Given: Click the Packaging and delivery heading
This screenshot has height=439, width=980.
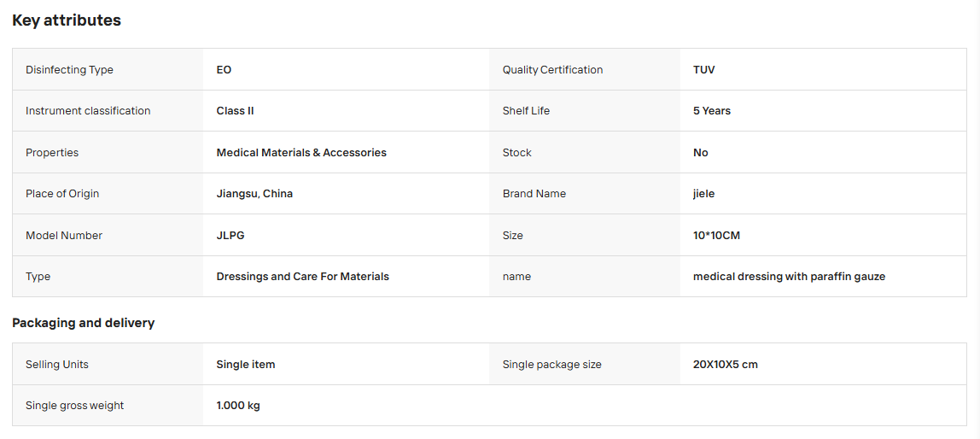Looking at the screenshot, I should (83, 323).
